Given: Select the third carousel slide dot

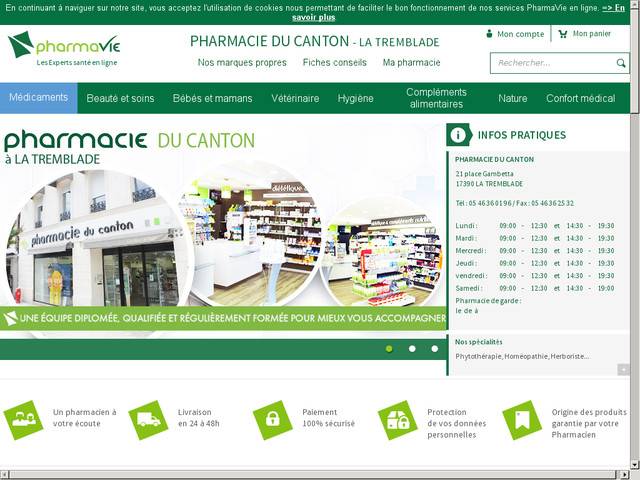Looking at the screenshot, I should [x=435, y=349].
